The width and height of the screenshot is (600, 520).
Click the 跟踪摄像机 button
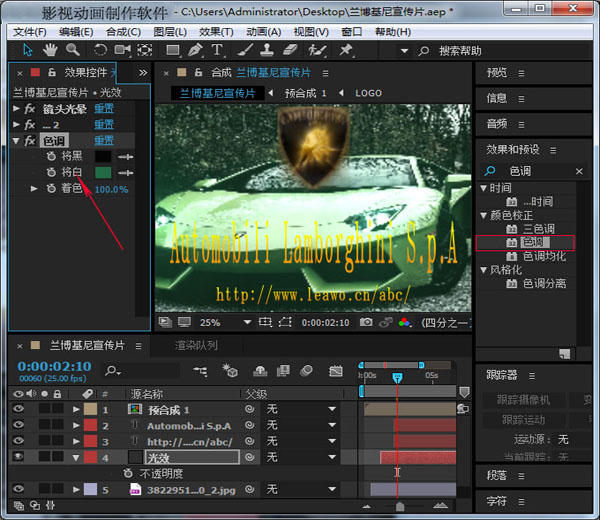(x=523, y=400)
